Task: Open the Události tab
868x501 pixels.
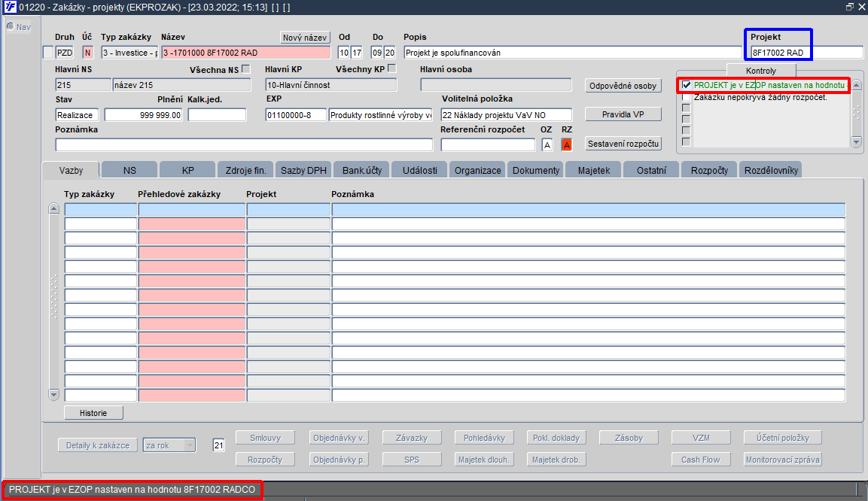Action: [419, 170]
